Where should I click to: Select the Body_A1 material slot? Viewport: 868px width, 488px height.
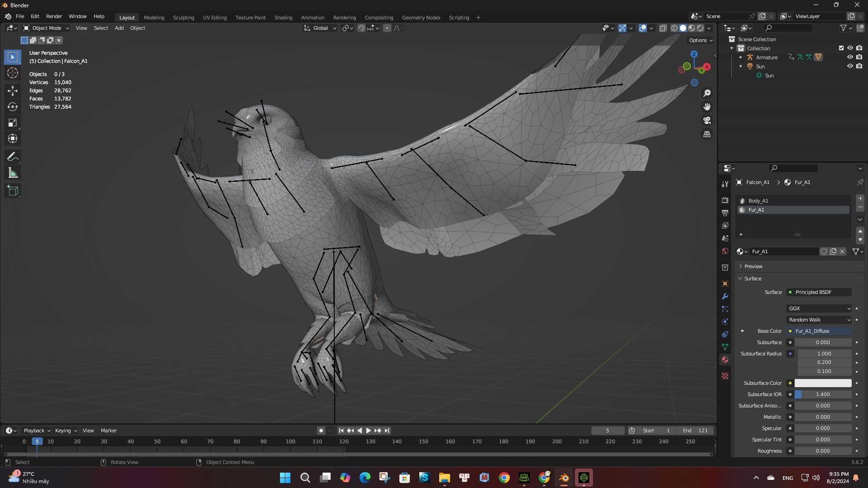[794, 201]
